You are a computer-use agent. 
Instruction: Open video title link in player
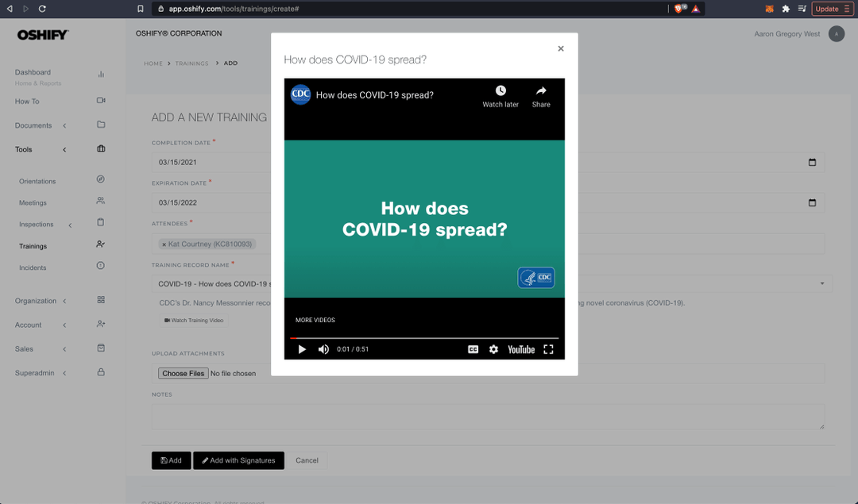click(375, 95)
